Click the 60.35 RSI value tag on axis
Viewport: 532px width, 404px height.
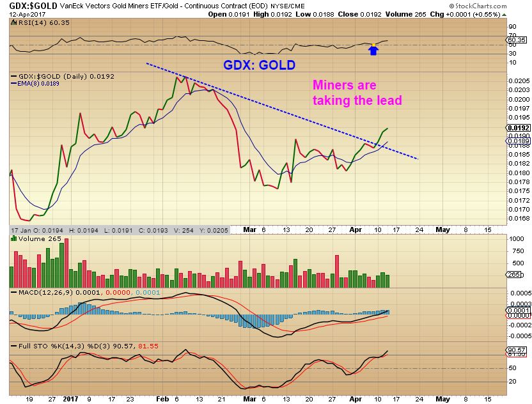pos(517,40)
